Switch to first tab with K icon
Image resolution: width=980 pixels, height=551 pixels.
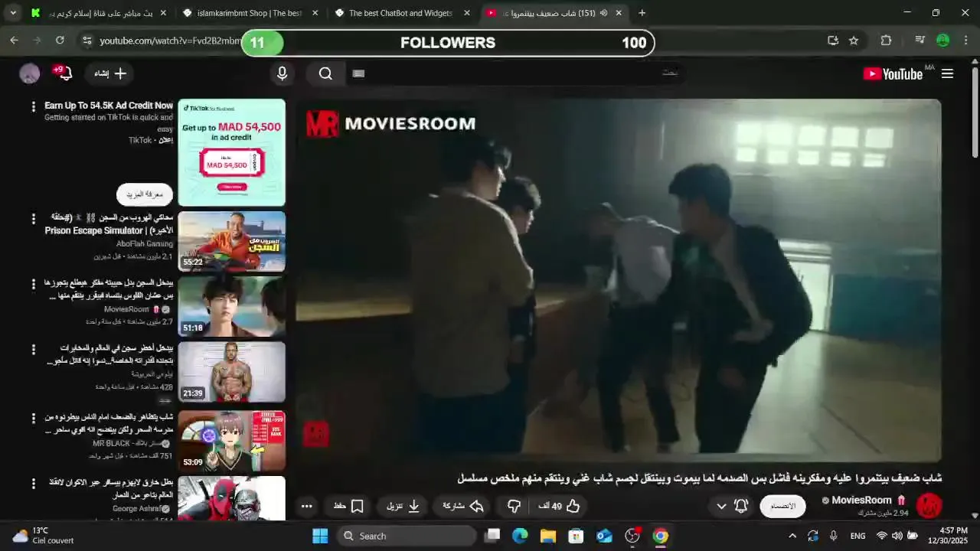click(100, 13)
